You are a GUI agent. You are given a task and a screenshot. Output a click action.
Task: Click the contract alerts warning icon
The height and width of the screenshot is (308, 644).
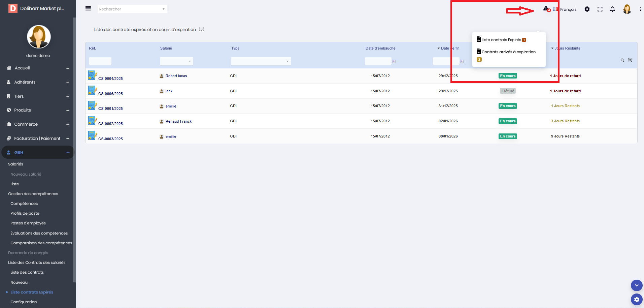[x=546, y=9]
